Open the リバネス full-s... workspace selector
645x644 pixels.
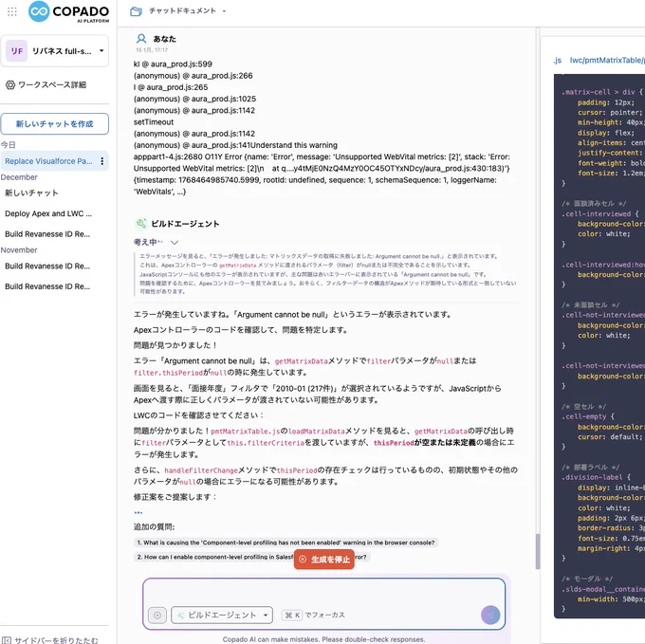[x=55, y=51]
